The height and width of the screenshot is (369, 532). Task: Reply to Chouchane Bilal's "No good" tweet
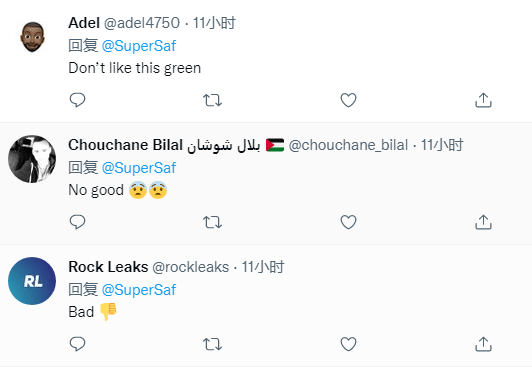(77, 222)
